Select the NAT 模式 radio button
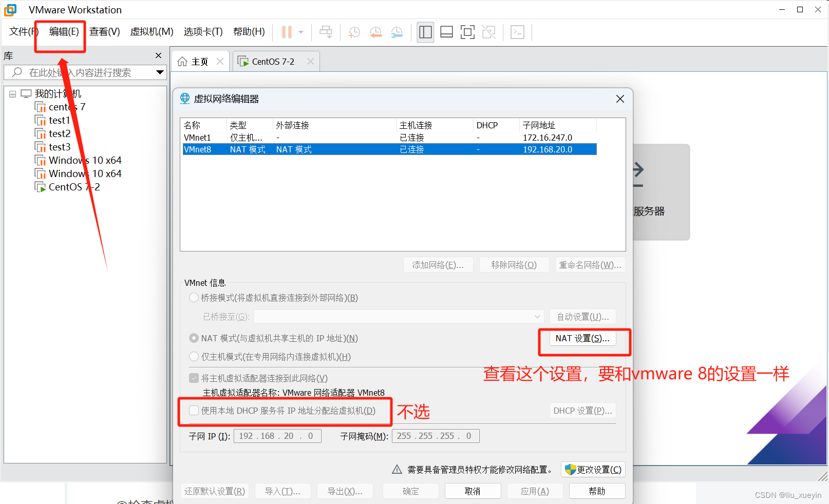Viewport: 829px width, 504px height. pyautogui.click(x=194, y=338)
